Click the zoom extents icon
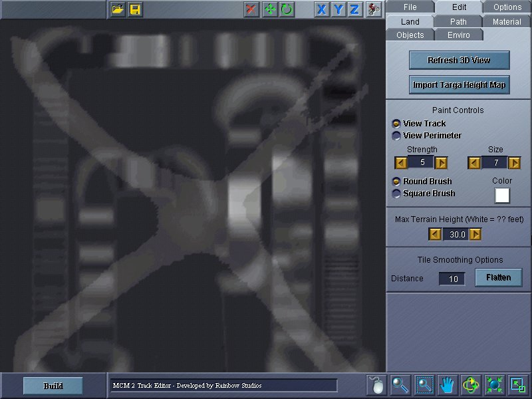The width and height of the screenshot is (532, 399). pyautogui.click(x=494, y=385)
